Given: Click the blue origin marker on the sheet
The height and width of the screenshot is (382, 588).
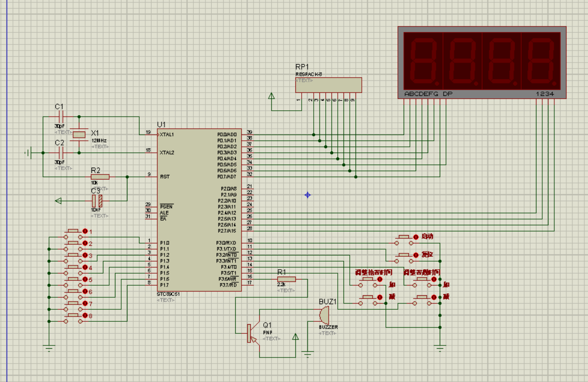Looking at the screenshot, I should (x=307, y=195).
